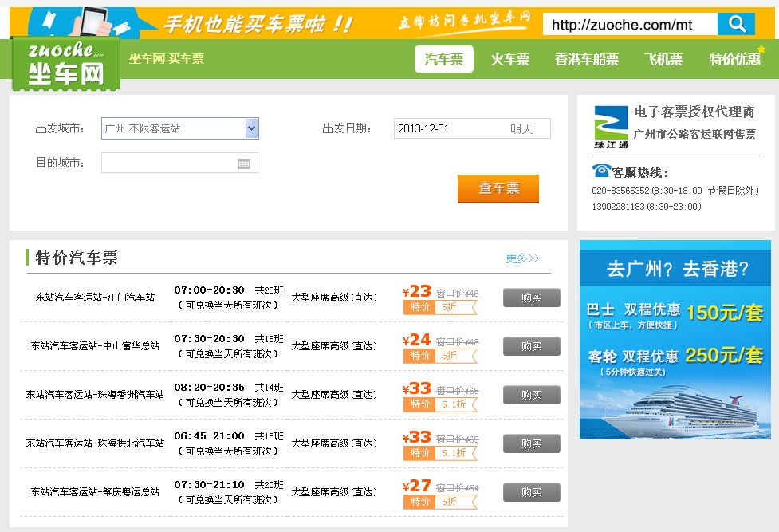Click the blue search magnifier icon

(735, 23)
